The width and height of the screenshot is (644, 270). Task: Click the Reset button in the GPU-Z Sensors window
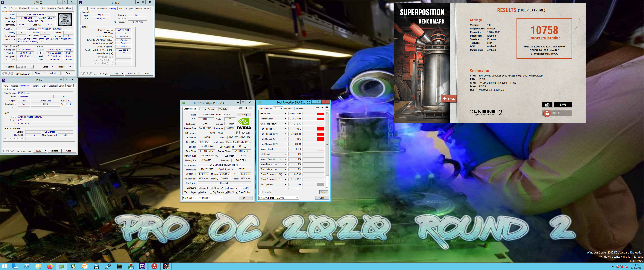323,192
